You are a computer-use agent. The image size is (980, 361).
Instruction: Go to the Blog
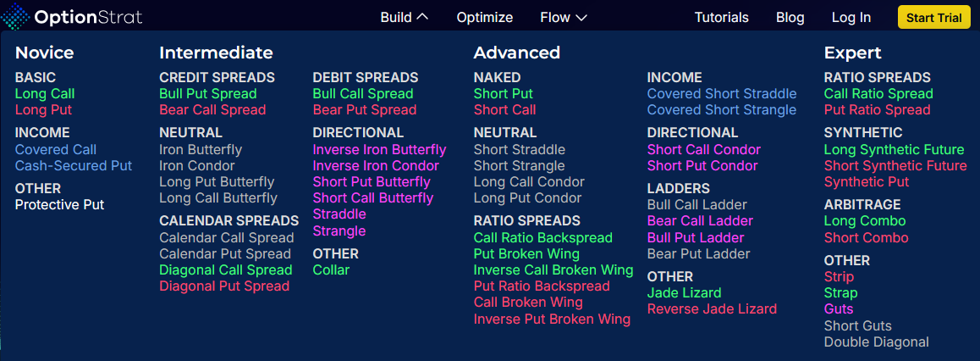tap(790, 18)
